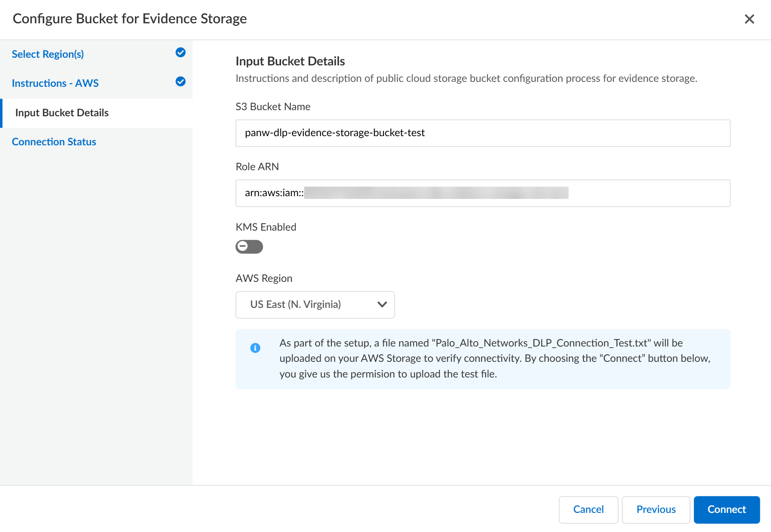Click the connection test file notice text

tap(494, 358)
